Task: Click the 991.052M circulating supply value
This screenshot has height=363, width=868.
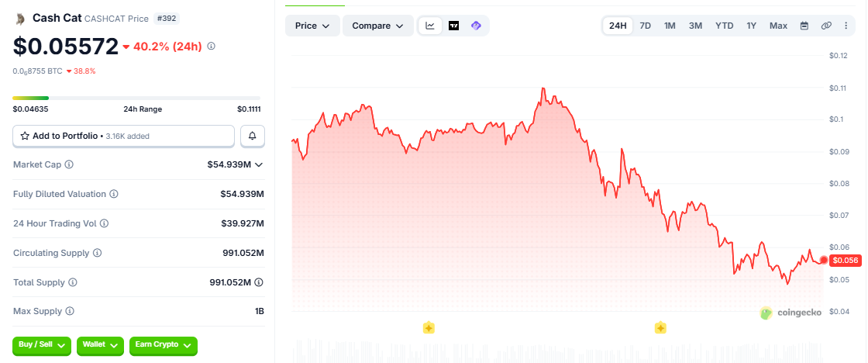Action: coord(243,253)
